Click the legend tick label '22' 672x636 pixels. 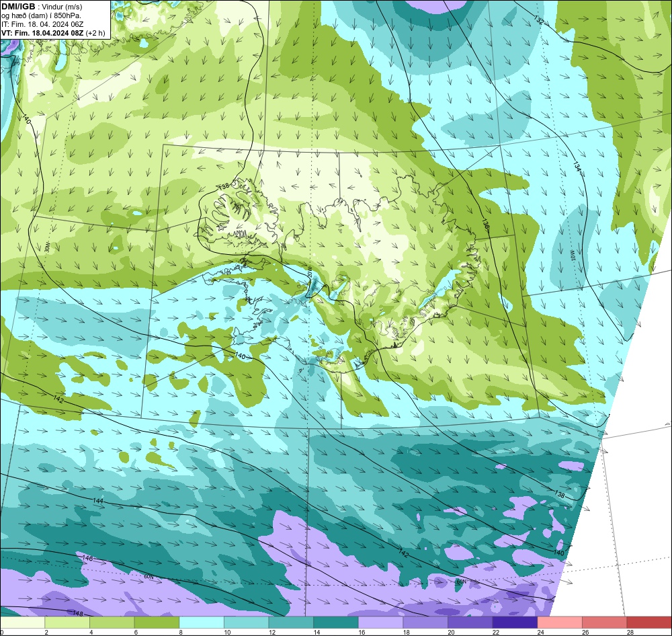(x=496, y=632)
